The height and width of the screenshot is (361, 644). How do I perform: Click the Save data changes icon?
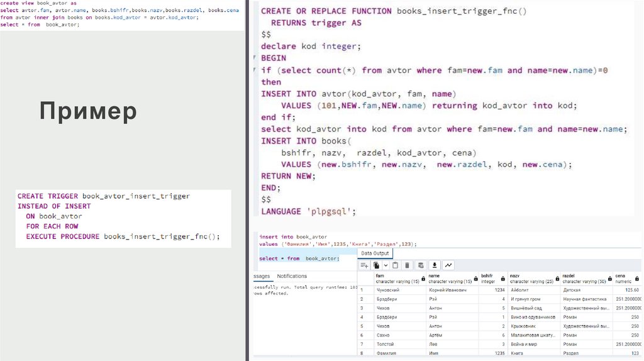[421, 265]
